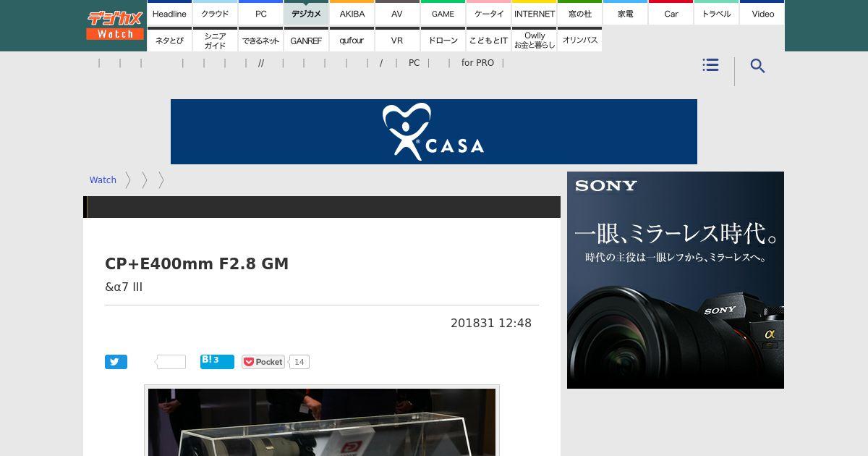Open the Sony mirrorless camera advertisement

(x=676, y=280)
